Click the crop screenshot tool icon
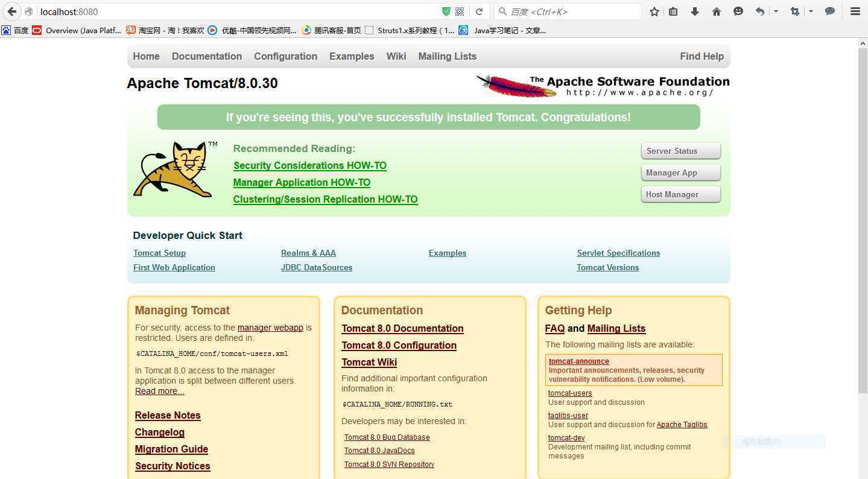 click(x=795, y=11)
